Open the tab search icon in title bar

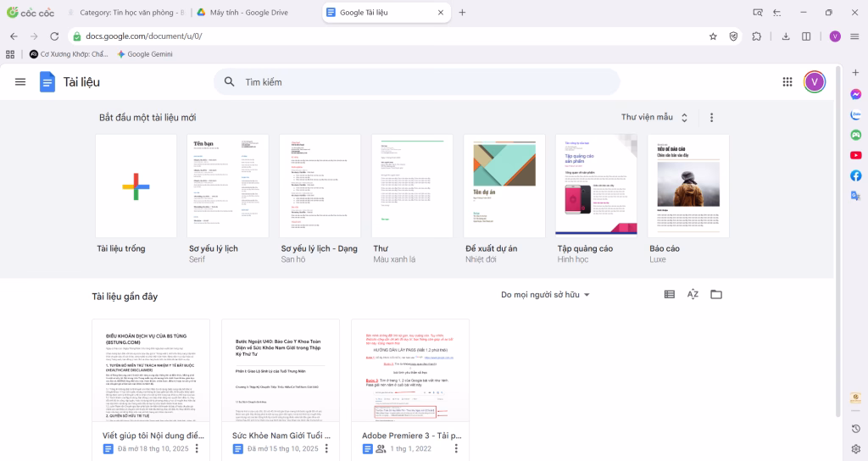pyautogui.click(x=757, y=12)
